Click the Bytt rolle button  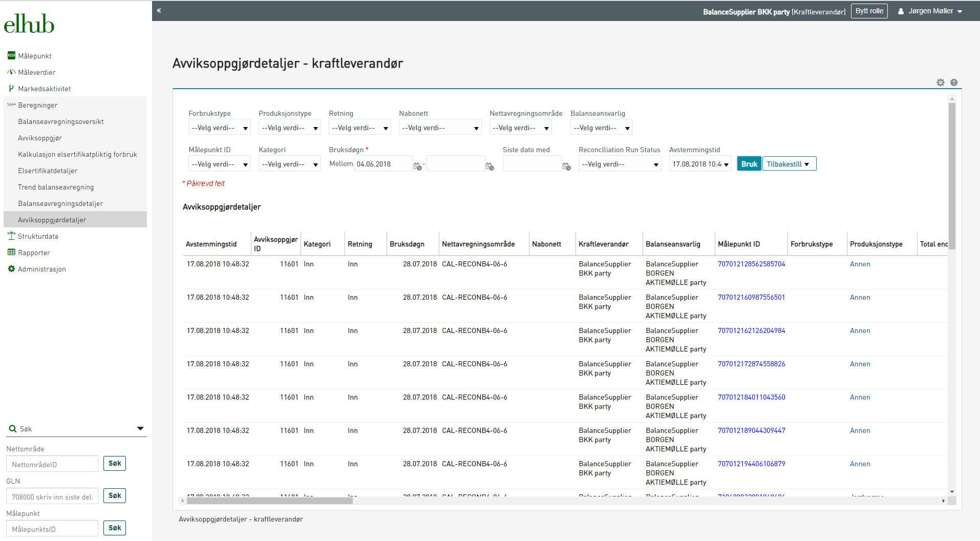(869, 11)
